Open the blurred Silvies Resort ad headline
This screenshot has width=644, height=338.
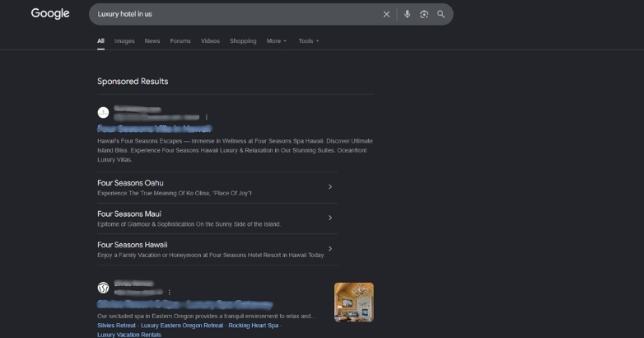[184, 304]
